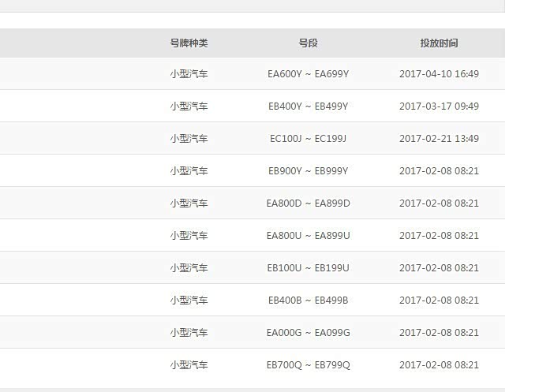
Task: Select the EA000G ~ EA099G number range
Action: pyautogui.click(x=308, y=333)
